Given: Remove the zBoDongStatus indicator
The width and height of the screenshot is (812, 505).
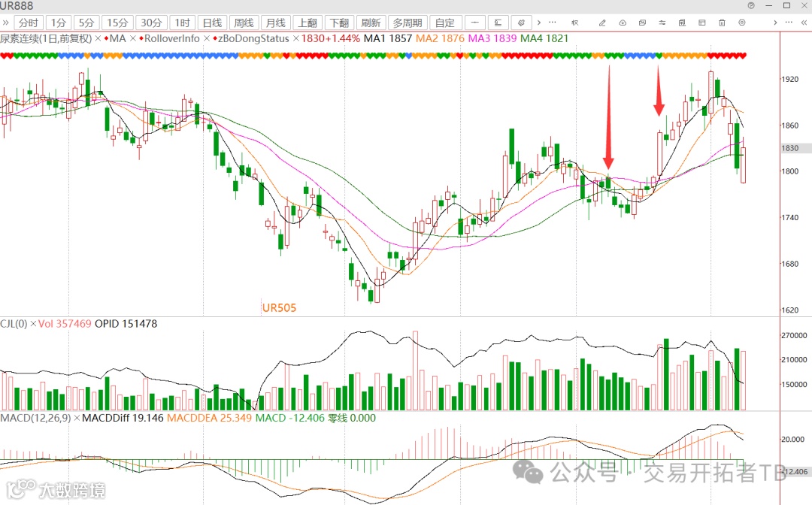Looking at the screenshot, I should [295, 39].
